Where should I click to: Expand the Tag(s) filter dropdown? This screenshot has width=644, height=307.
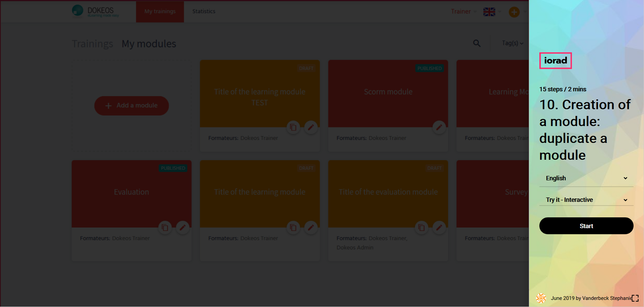click(512, 43)
